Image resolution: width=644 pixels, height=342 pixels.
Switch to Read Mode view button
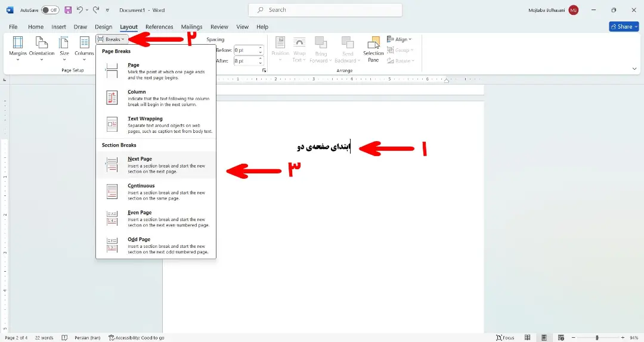(x=527, y=337)
